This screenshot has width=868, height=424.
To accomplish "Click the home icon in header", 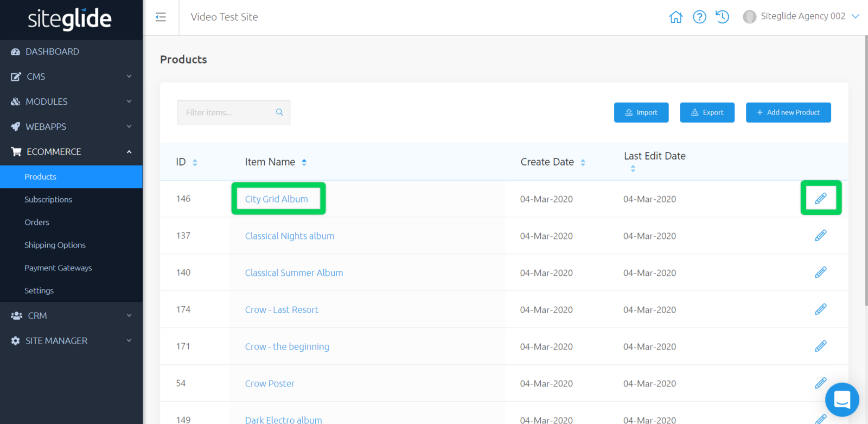I will coord(675,17).
